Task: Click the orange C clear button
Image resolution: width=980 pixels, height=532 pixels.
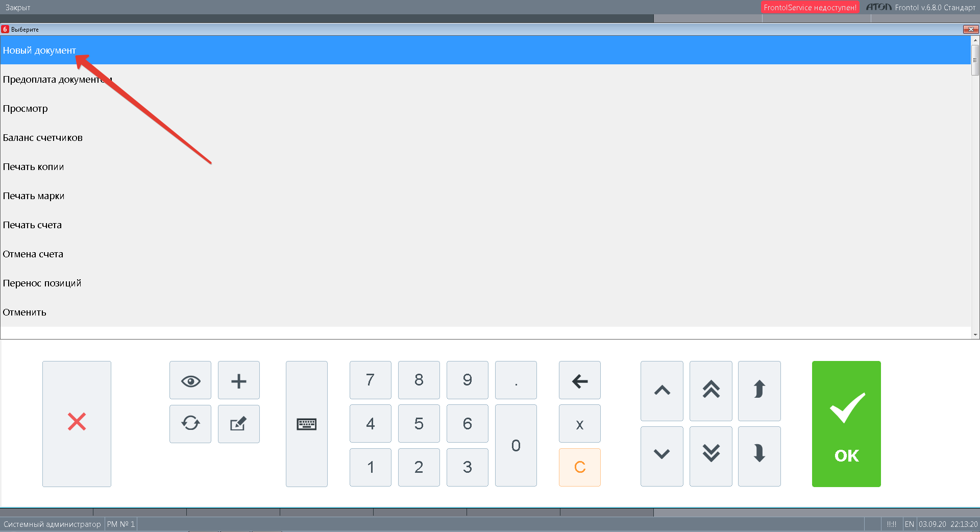Action: click(x=580, y=467)
